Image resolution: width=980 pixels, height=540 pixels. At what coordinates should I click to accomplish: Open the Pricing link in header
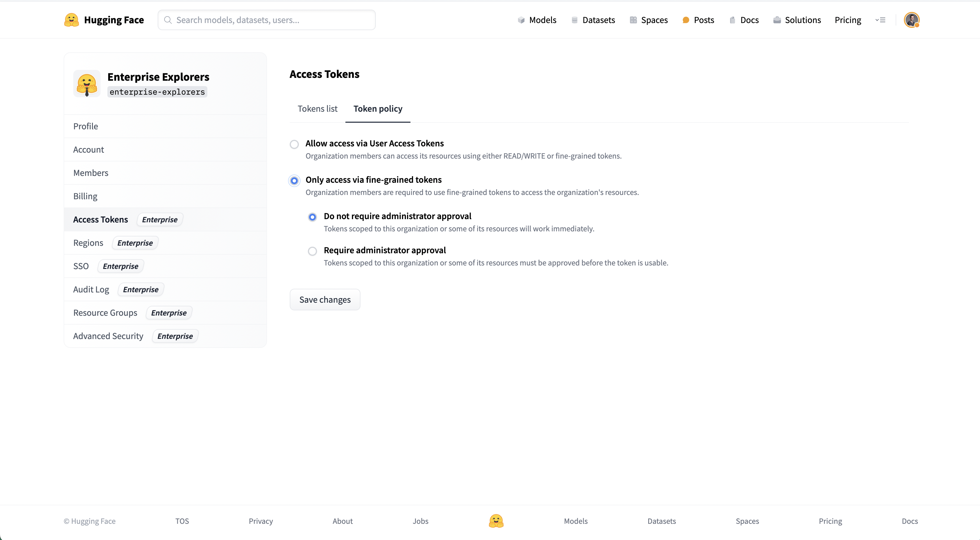point(848,20)
